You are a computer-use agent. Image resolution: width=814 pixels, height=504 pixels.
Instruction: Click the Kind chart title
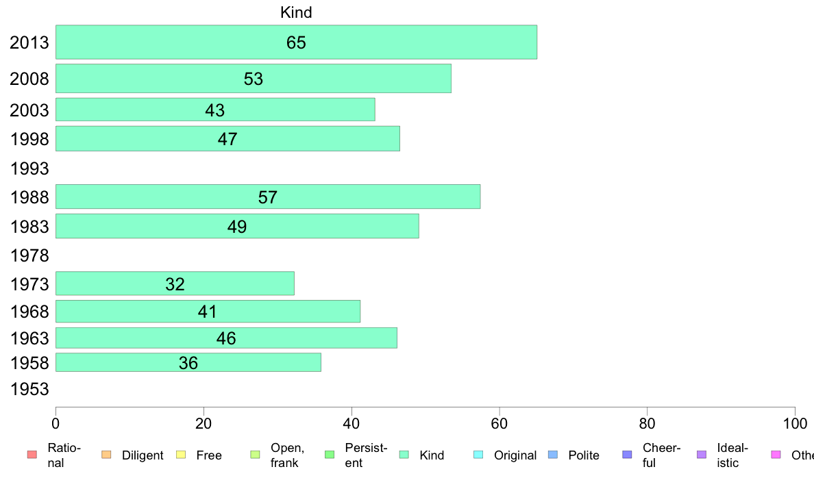[296, 12]
